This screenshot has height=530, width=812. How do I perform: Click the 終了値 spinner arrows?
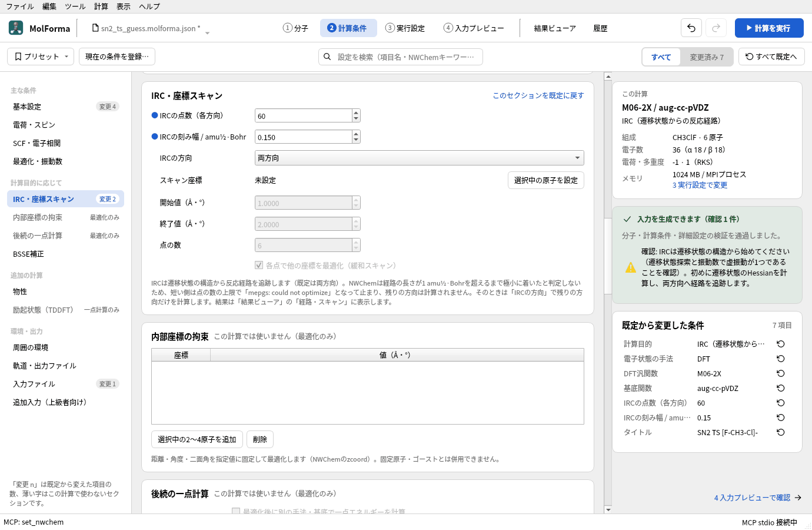(x=356, y=224)
